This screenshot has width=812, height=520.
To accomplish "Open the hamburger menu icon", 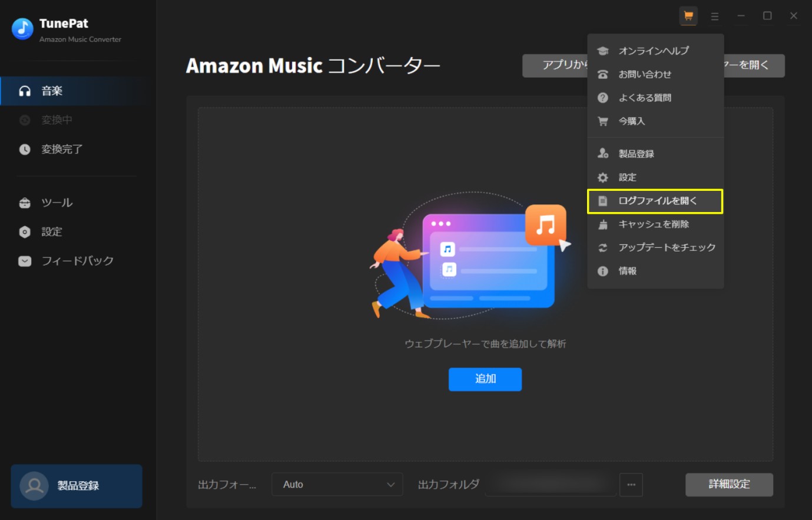I will [x=715, y=16].
